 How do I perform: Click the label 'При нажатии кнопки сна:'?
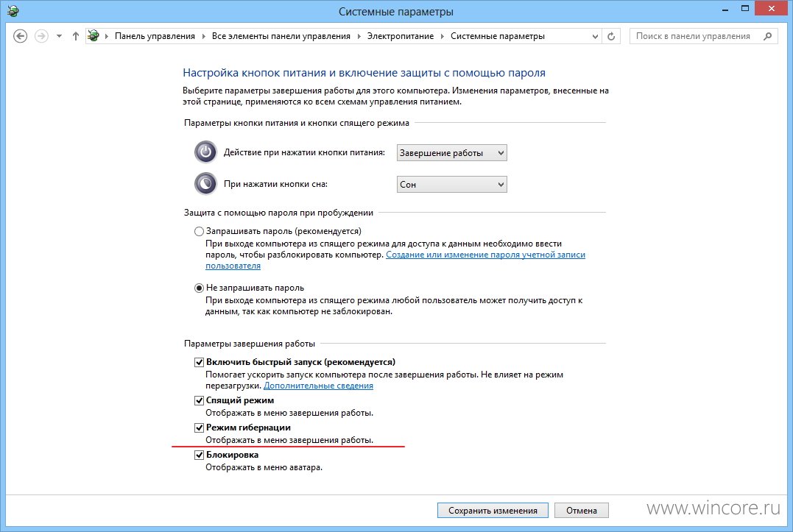click(x=275, y=184)
